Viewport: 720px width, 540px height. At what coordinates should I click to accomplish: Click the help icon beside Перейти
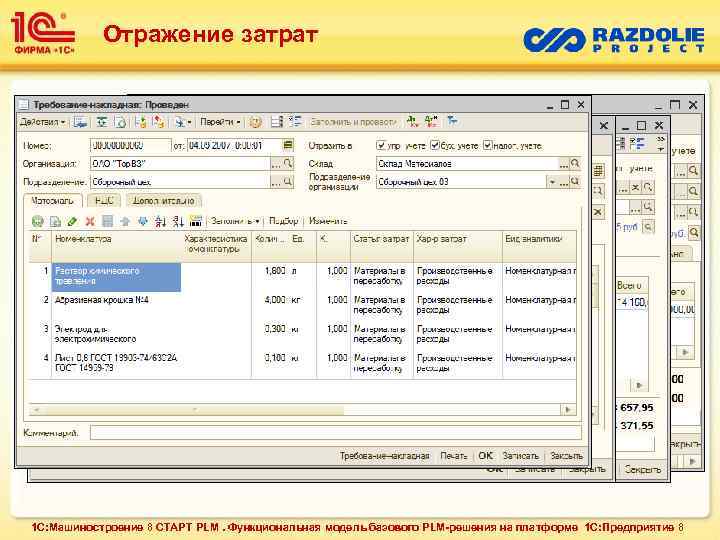255,122
